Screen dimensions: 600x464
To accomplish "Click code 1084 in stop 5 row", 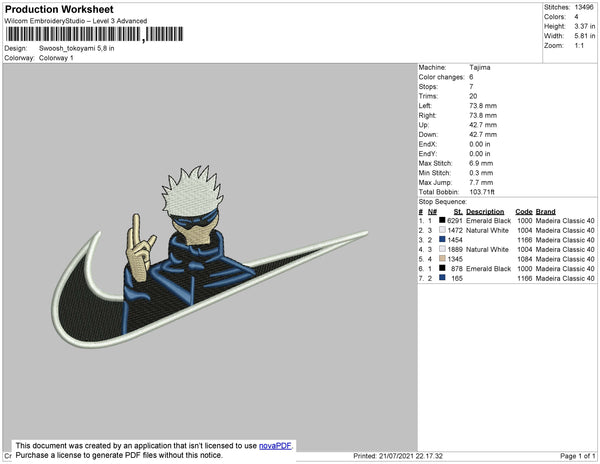I will point(525,259).
